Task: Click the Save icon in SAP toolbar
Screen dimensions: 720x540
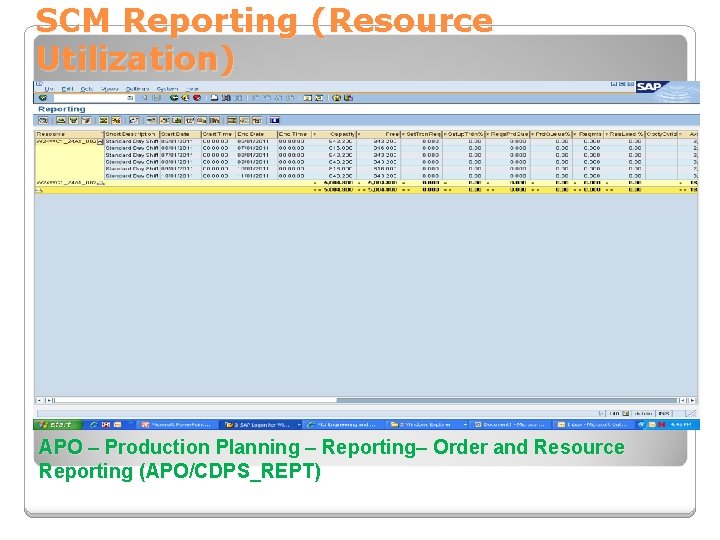Action: click(157, 98)
